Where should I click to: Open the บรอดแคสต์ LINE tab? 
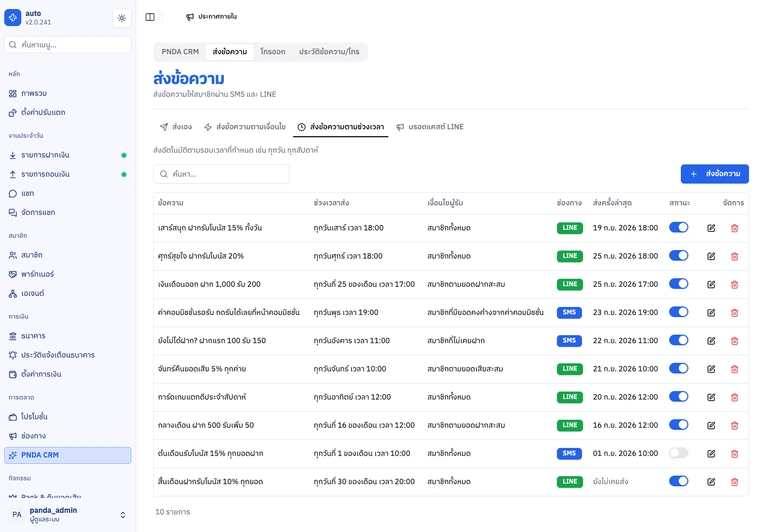430,127
